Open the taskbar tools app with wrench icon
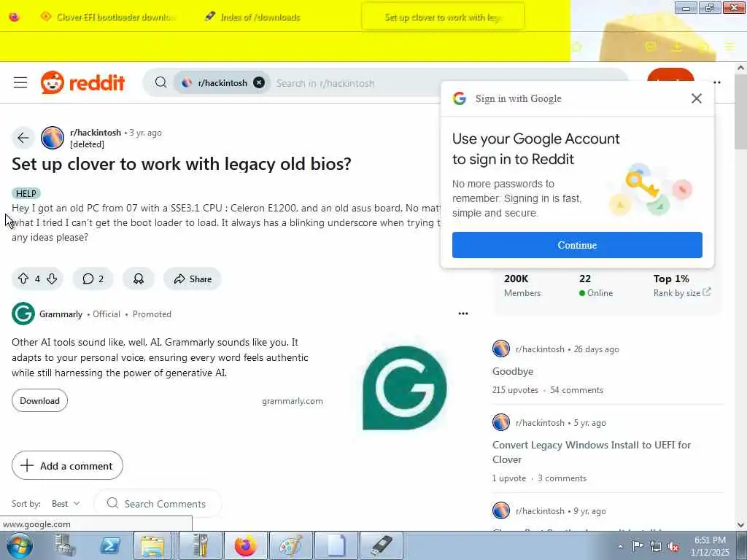The image size is (747, 560). [201, 545]
